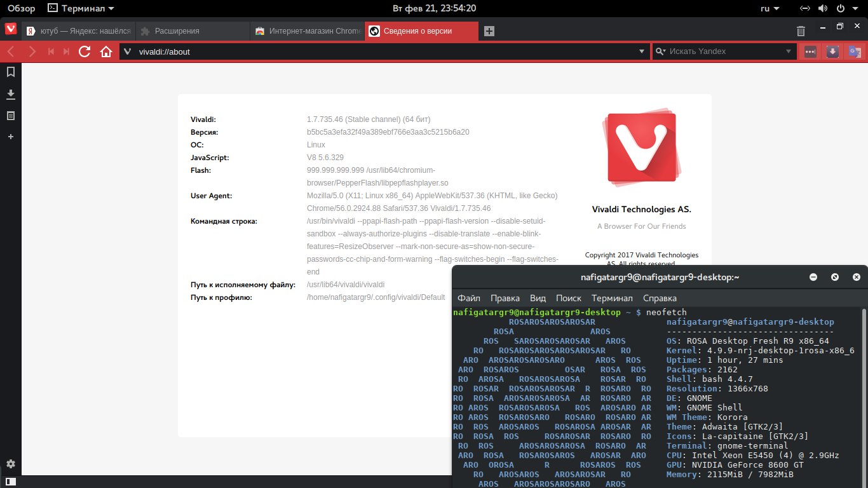Select the Сведения о версии tab
This screenshot has width=868, height=488.
(x=421, y=31)
